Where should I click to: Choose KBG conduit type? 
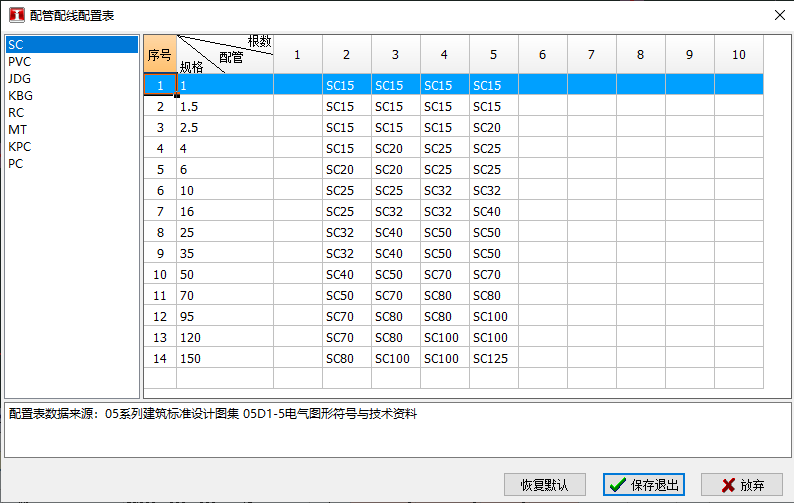pyautogui.click(x=20, y=95)
